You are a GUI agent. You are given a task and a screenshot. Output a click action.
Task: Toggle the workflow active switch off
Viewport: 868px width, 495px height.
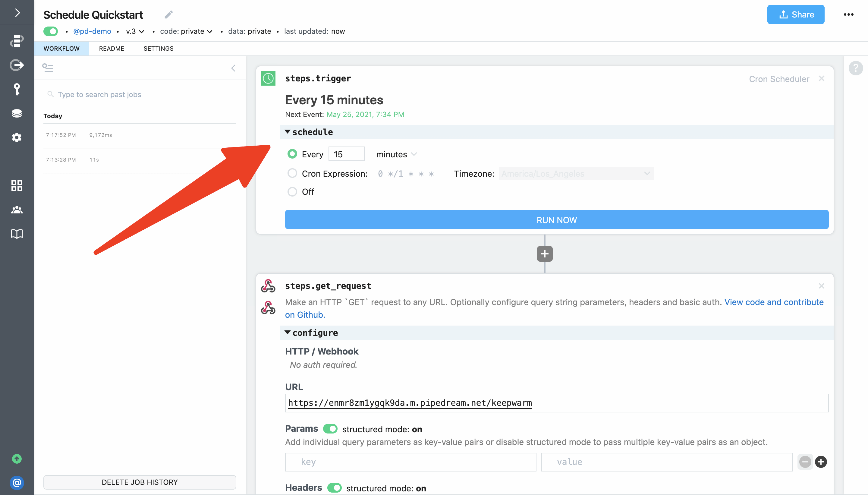click(51, 31)
